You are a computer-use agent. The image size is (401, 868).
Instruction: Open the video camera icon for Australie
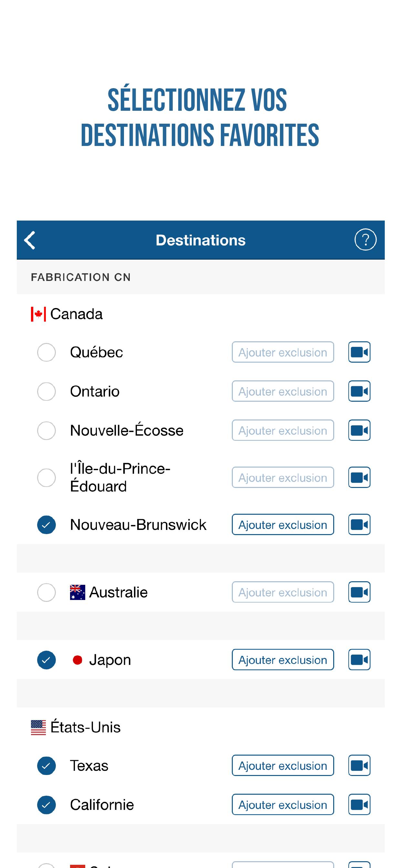click(x=359, y=592)
